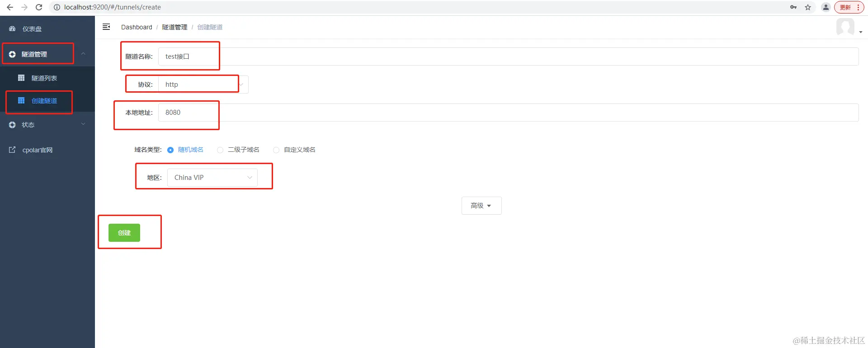Open the cpolar官网 external link
The image size is (868, 348).
[47, 150]
